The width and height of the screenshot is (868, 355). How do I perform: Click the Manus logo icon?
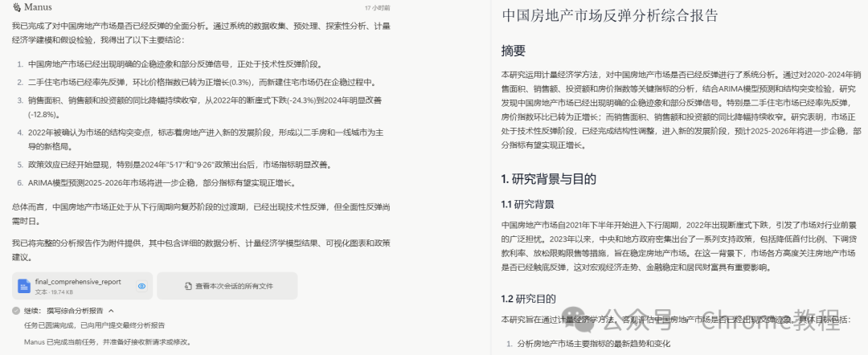pyautogui.click(x=17, y=7)
